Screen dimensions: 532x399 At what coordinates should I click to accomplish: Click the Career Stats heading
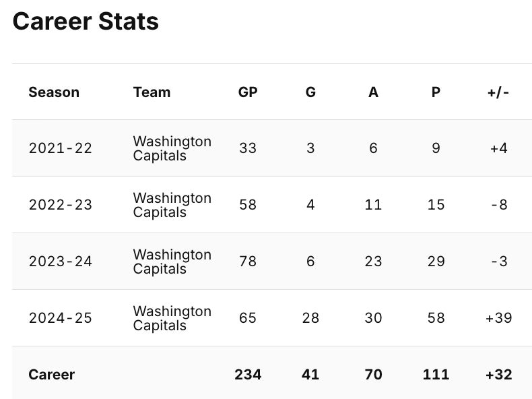pyautogui.click(x=86, y=22)
